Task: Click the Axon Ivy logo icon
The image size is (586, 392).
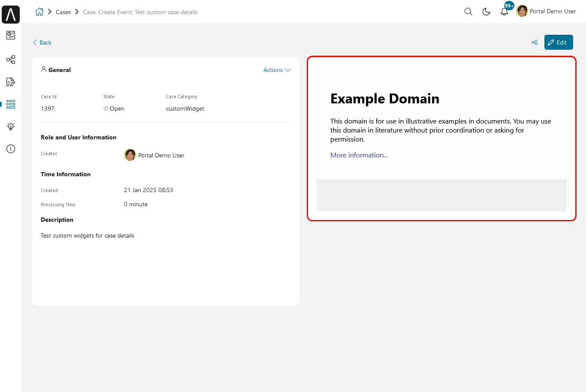Action: tap(11, 14)
